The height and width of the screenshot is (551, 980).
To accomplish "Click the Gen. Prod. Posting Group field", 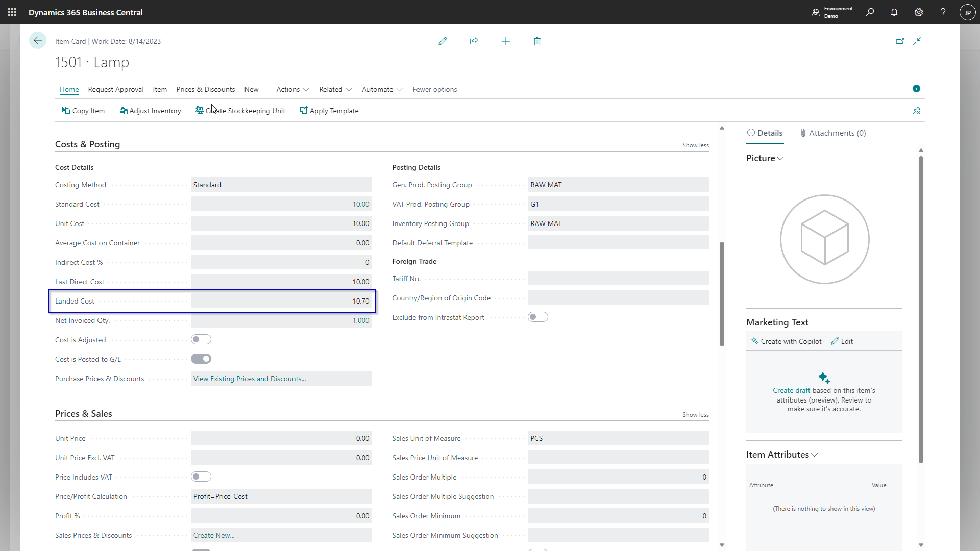I will pyautogui.click(x=618, y=185).
